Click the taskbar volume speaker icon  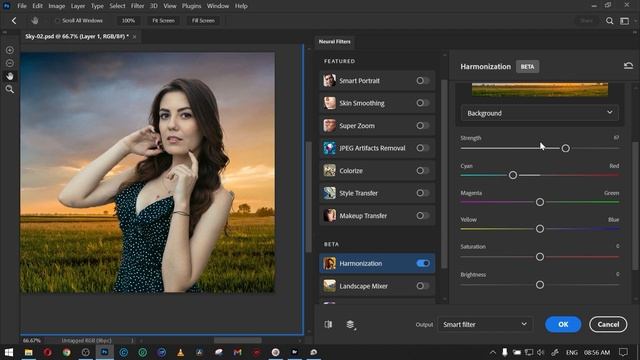tap(541, 352)
